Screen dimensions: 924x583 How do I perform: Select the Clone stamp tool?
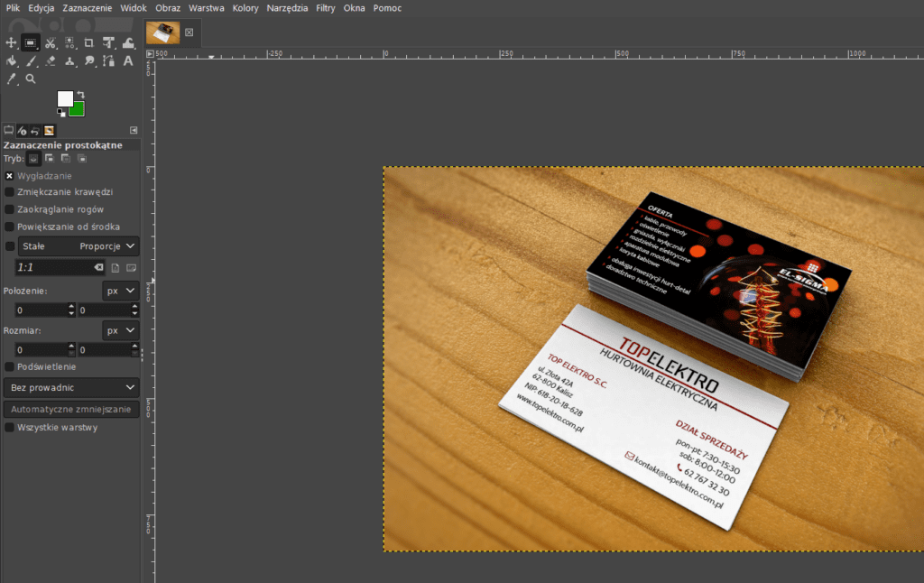pyautogui.click(x=69, y=60)
